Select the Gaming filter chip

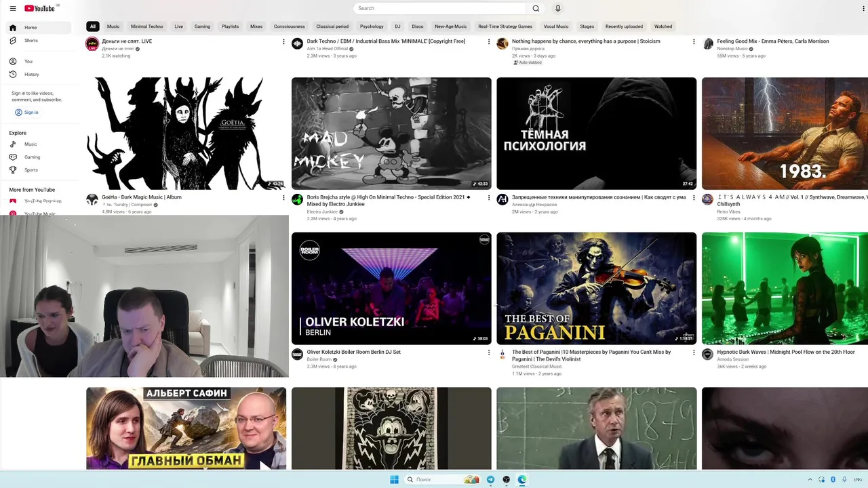(x=202, y=26)
